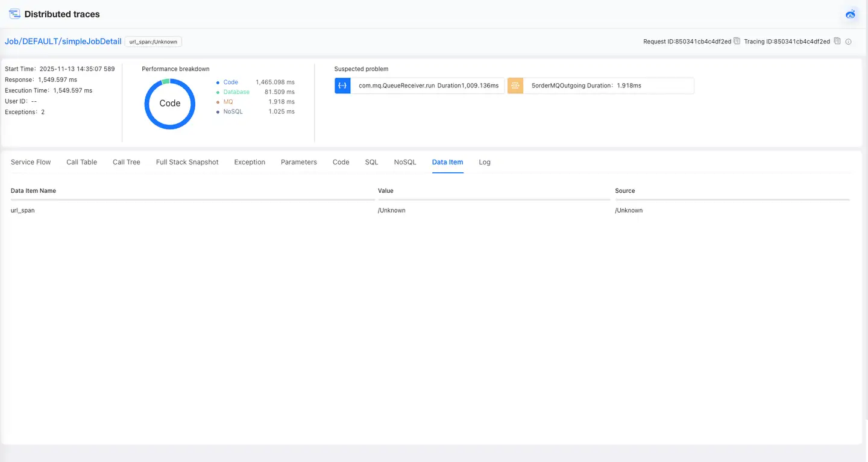868x462 pixels.
Task: Open the Full Stack Snapshot tab
Action: 187,162
